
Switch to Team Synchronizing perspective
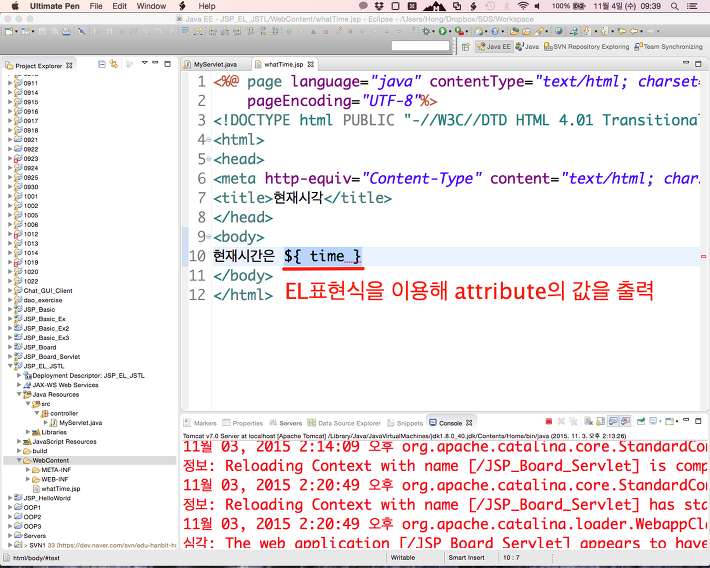click(668, 47)
